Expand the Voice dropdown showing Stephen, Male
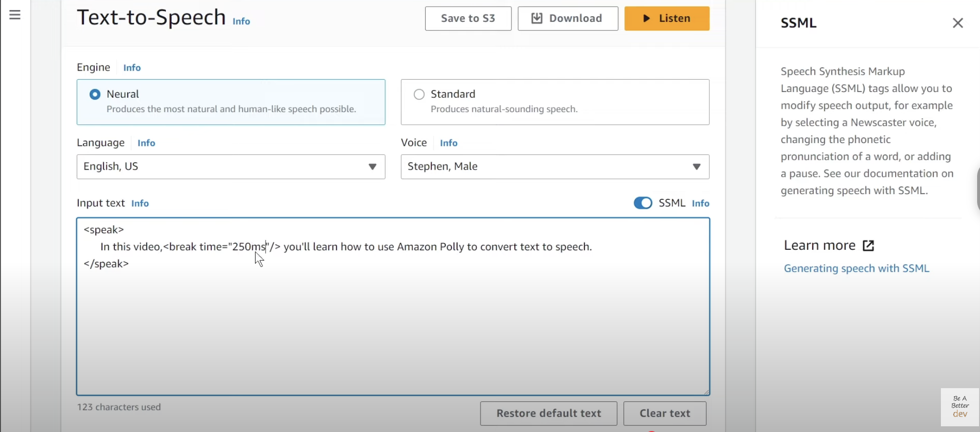This screenshot has height=432, width=980. tap(554, 167)
